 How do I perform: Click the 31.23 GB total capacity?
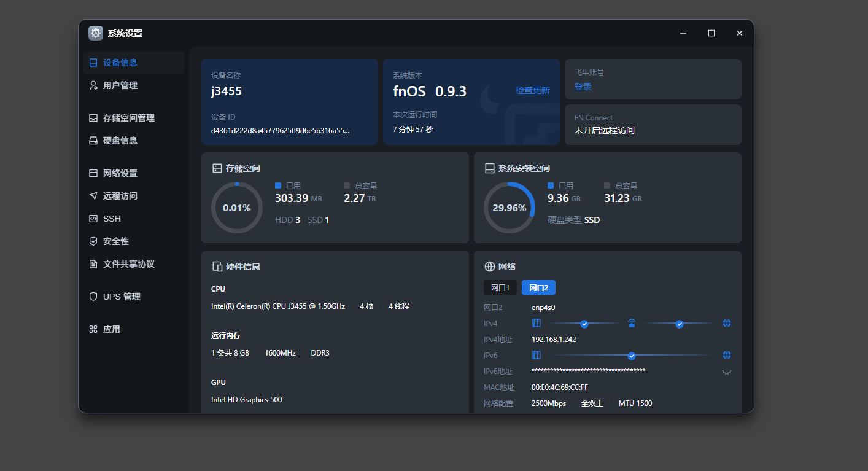click(x=623, y=198)
